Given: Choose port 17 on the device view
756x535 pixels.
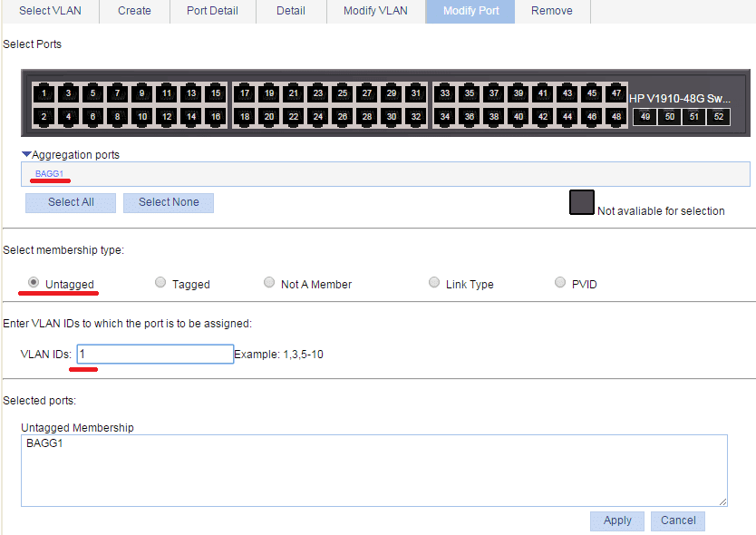Looking at the screenshot, I should pyautogui.click(x=245, y=93).
